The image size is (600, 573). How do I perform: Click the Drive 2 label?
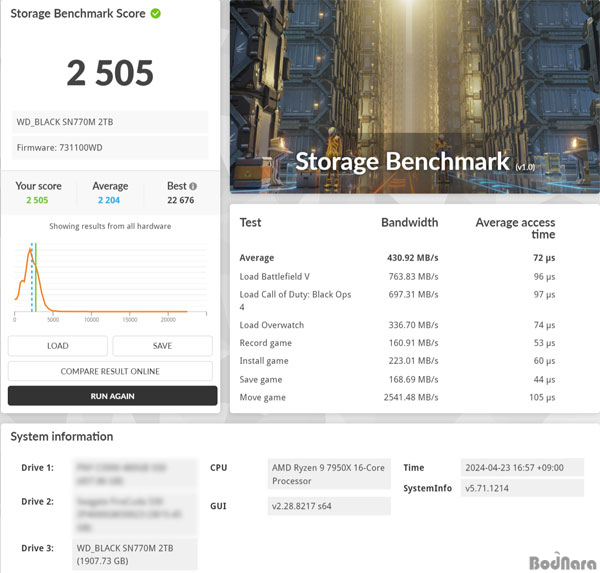click(x=38, y=501)
